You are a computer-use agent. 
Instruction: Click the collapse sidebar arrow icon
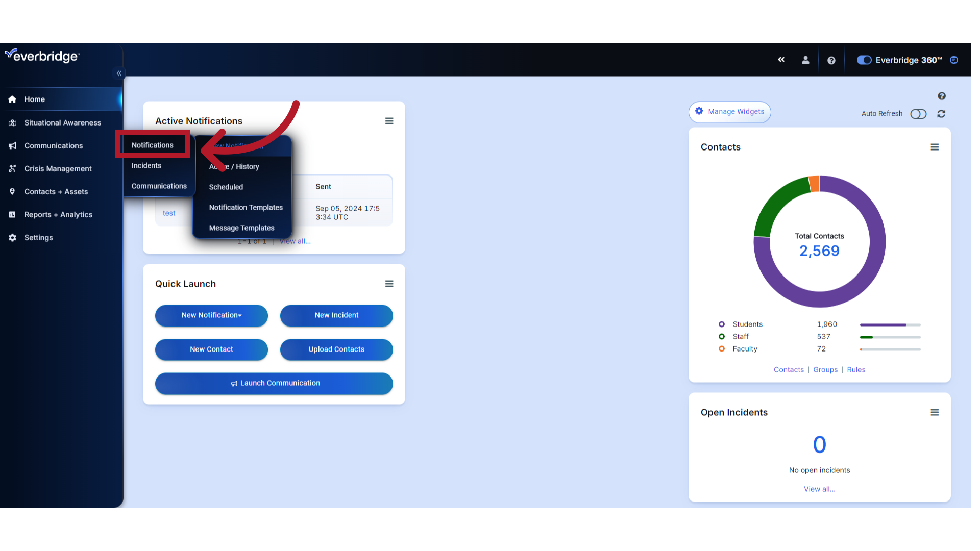pyautogui.click(x=119, y=73)
